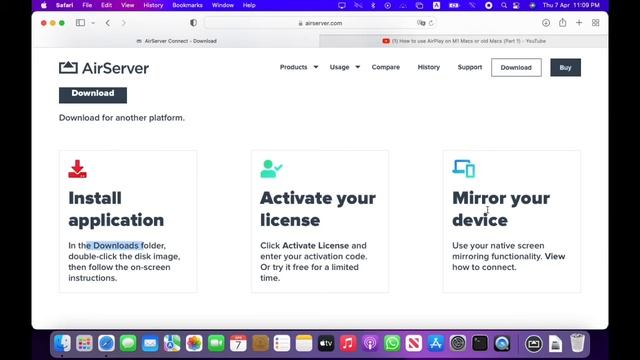This screenshot has height=360, width=640.
Task: Open Apple TV from the Dock
Action: (x=326, y=343)
